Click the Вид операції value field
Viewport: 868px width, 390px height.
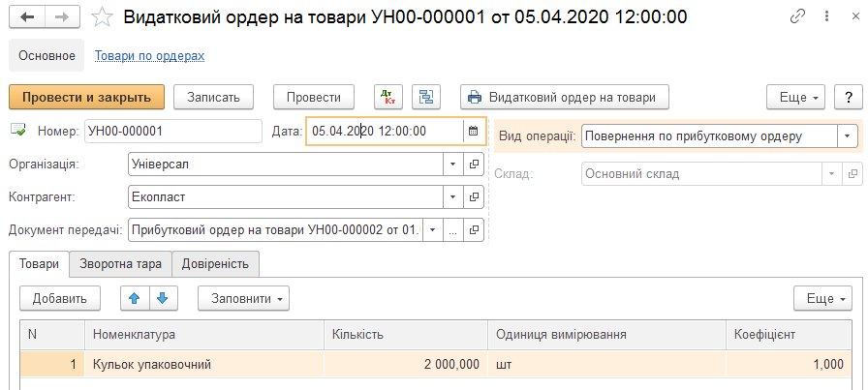click(709, 136)
